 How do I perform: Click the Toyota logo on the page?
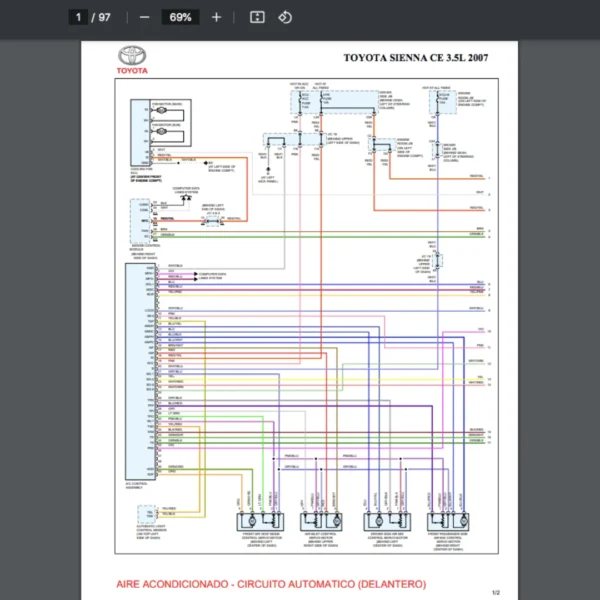(131, 60)
